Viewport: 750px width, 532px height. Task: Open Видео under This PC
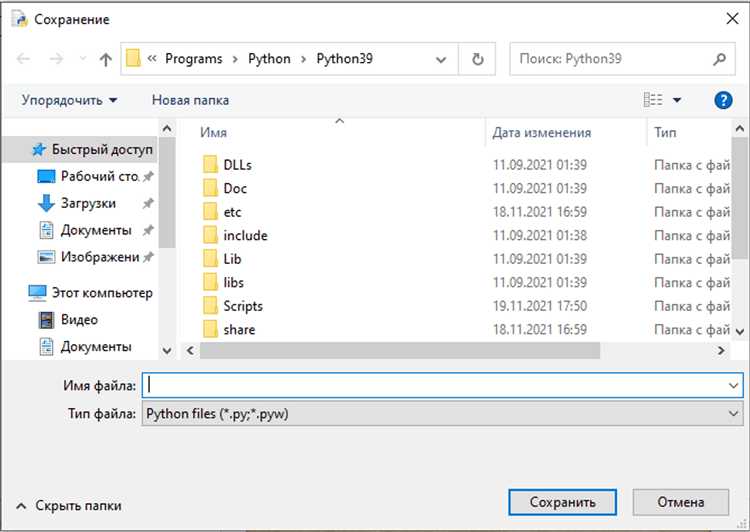(x=68, y=320)
